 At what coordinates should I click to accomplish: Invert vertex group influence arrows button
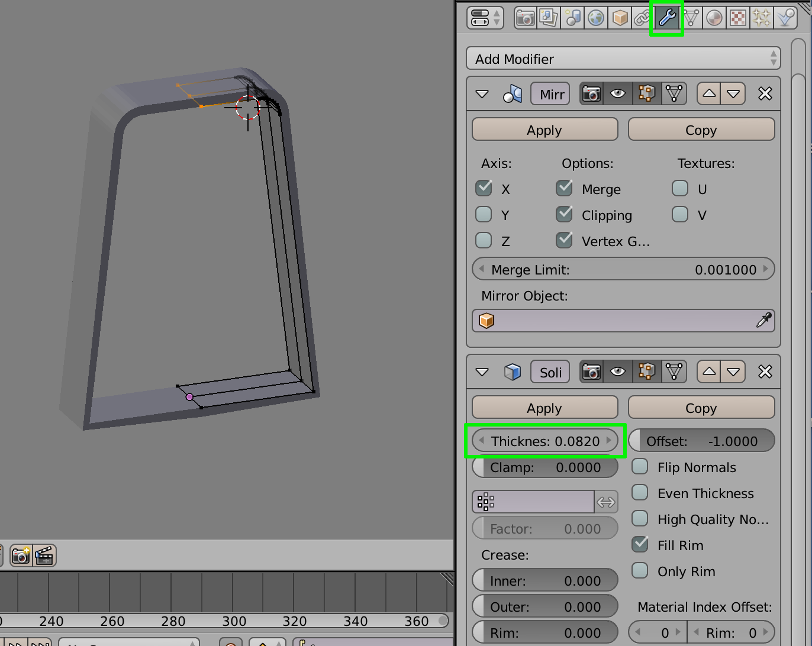(606, 502)
